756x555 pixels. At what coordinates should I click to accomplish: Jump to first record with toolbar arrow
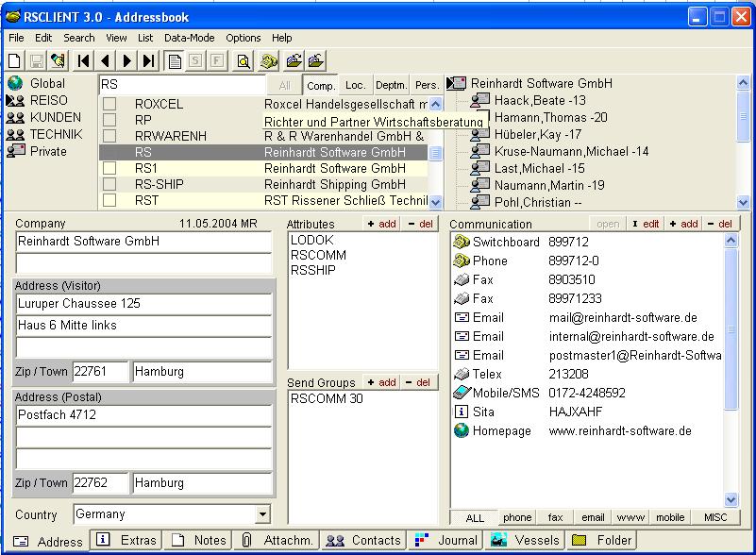84,60
